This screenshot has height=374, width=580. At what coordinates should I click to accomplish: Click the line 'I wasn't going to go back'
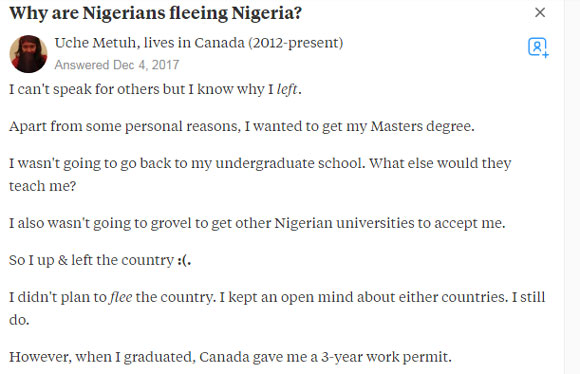pos(260,164)
